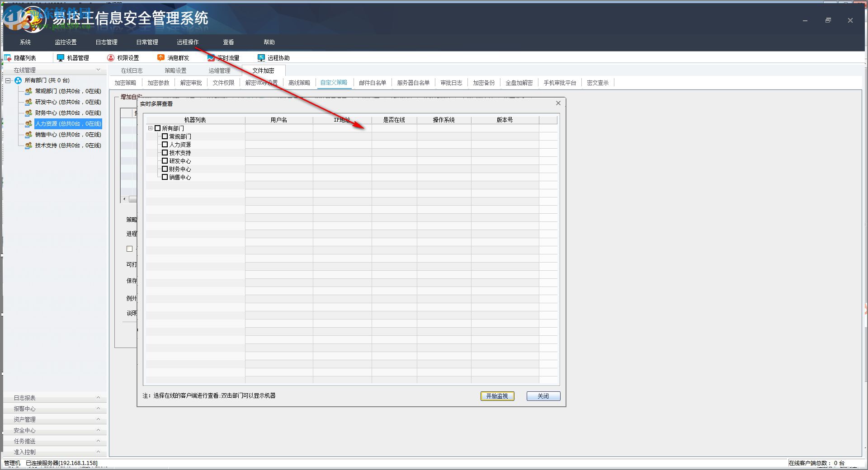Click the 远程协助 toolbar icon
The image size is (868, 470).
[x=261, y=58]
